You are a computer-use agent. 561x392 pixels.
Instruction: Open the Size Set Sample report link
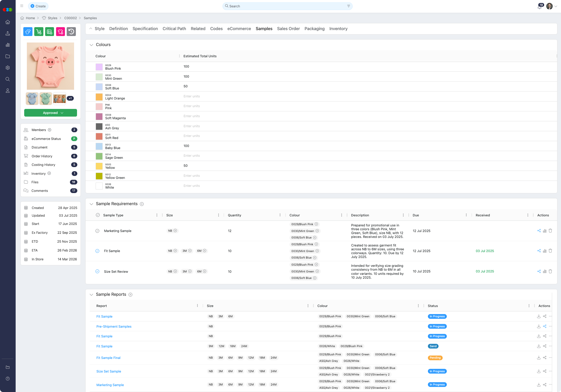[109, 371]
